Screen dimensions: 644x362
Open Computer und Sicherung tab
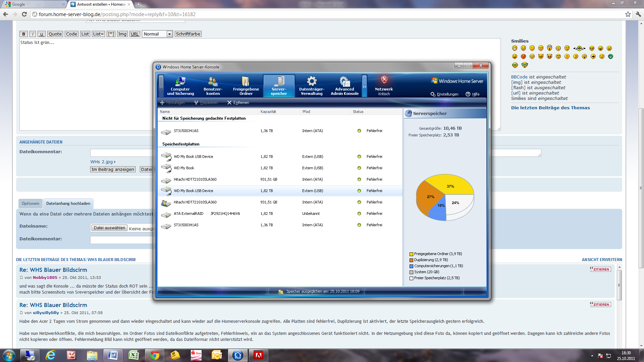(x=180, y=86)
